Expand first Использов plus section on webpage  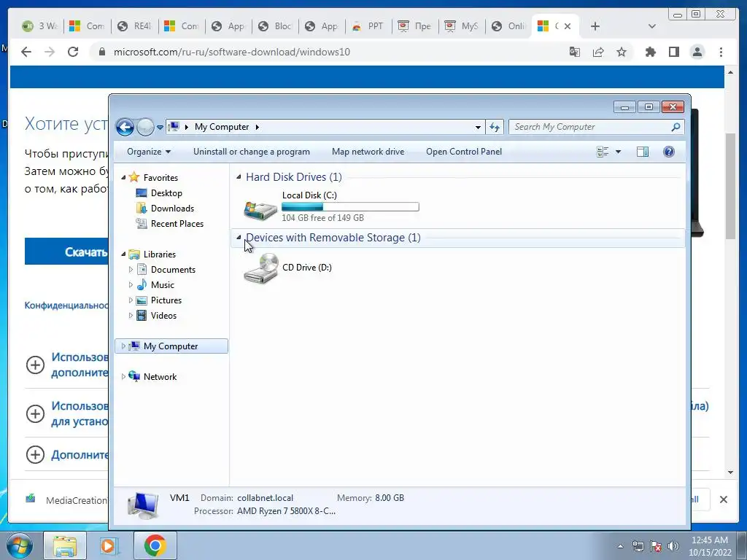click(35, 365)
